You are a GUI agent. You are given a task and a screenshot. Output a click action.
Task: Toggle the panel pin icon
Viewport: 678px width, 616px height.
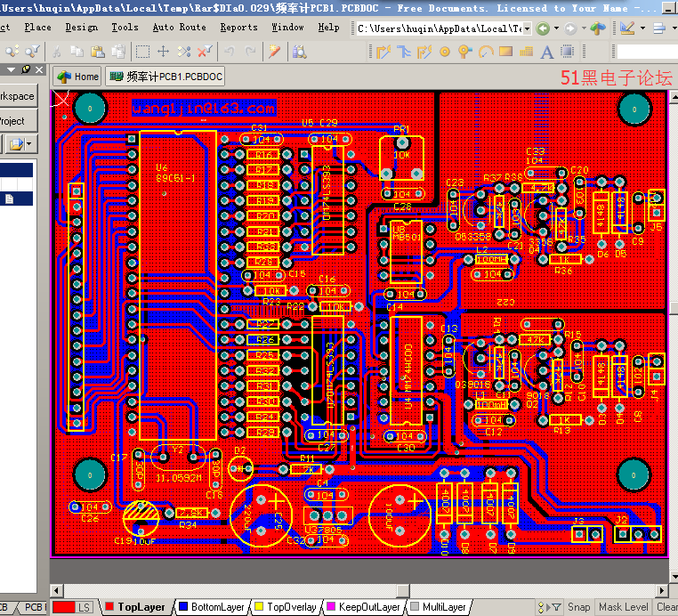26,69
